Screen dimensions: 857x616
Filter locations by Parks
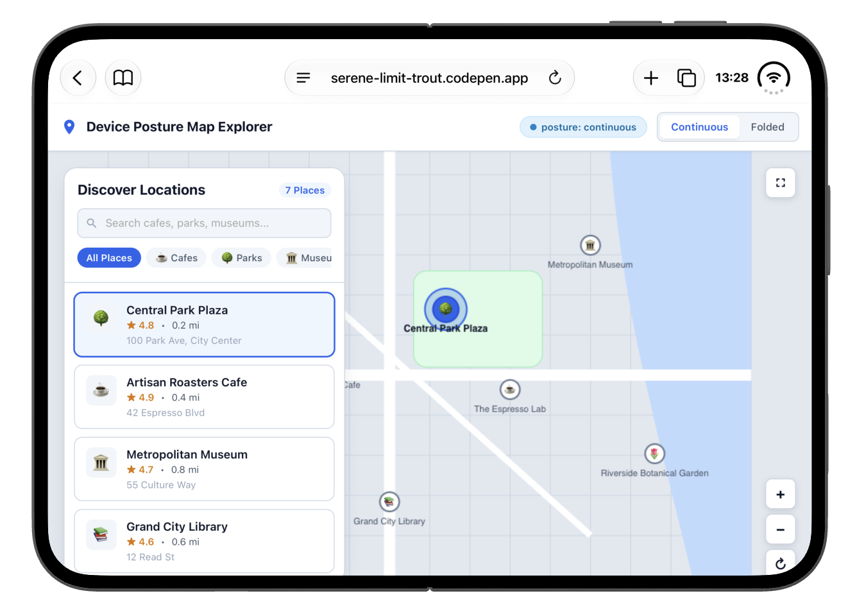pos(241,258)
